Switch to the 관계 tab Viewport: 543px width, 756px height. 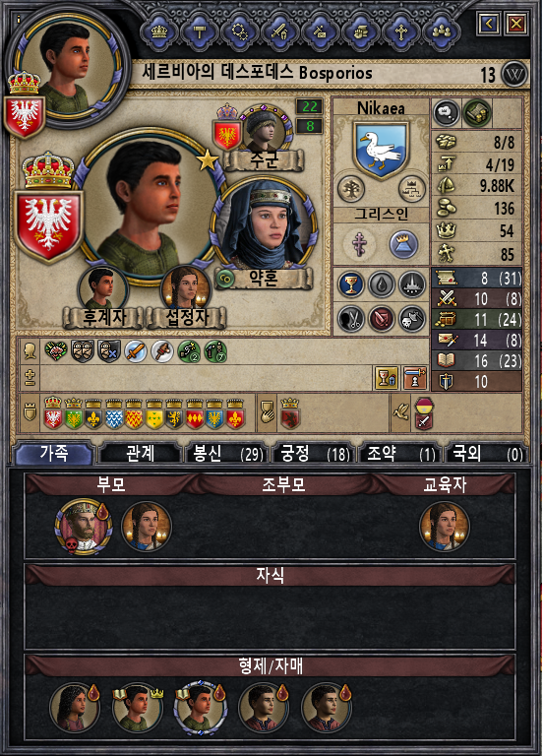coord(141,454)
